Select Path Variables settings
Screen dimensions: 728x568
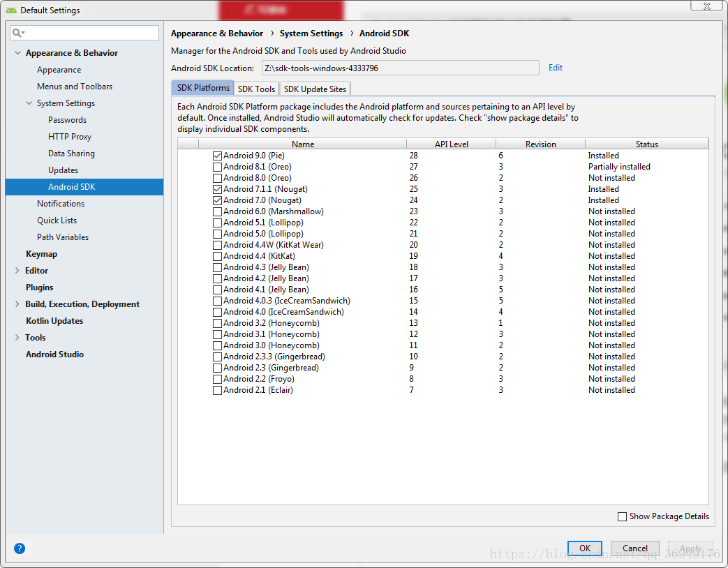pos(63,237)
